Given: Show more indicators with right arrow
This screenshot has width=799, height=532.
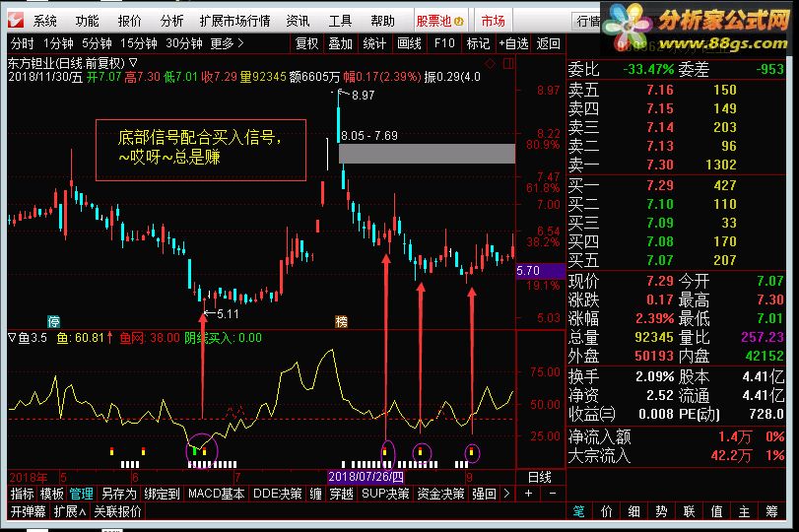Looking at the screenshot, I should point(506,494).
